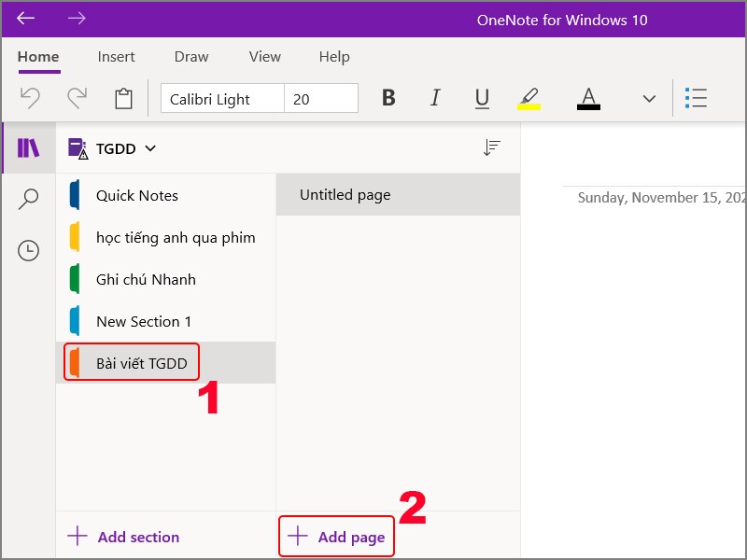Screen dimensions: 747x560
Task: Click the clipboard paste icon
Action: pos(124,99)
